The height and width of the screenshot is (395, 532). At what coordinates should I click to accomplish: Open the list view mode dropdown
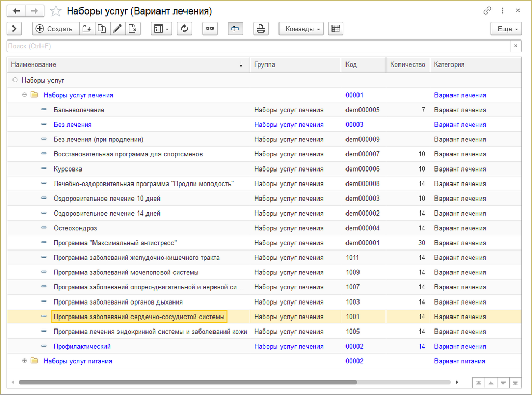click(161, 29)
